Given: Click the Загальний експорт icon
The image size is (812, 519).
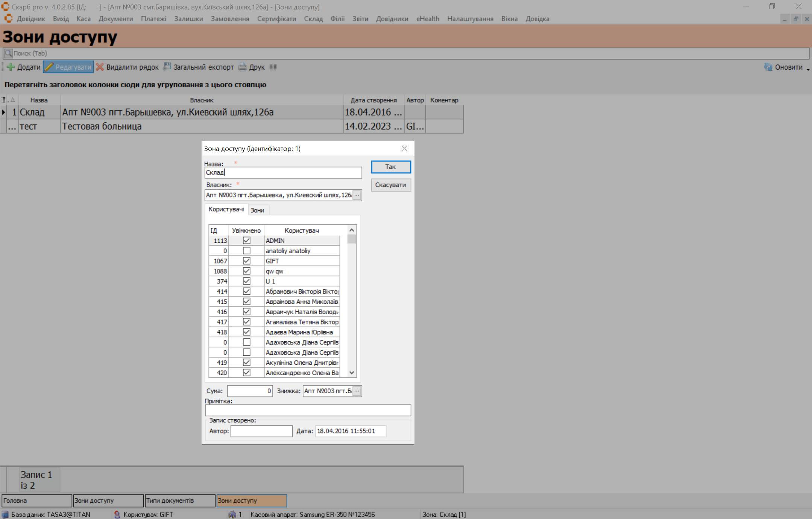Looking at the screenshot, I should 167,67.
